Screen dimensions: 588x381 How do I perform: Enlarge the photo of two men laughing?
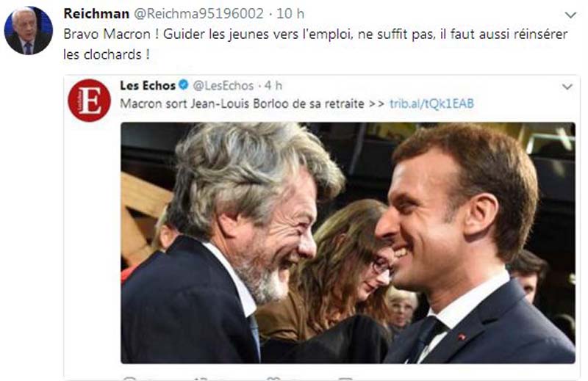pos(348,243)
